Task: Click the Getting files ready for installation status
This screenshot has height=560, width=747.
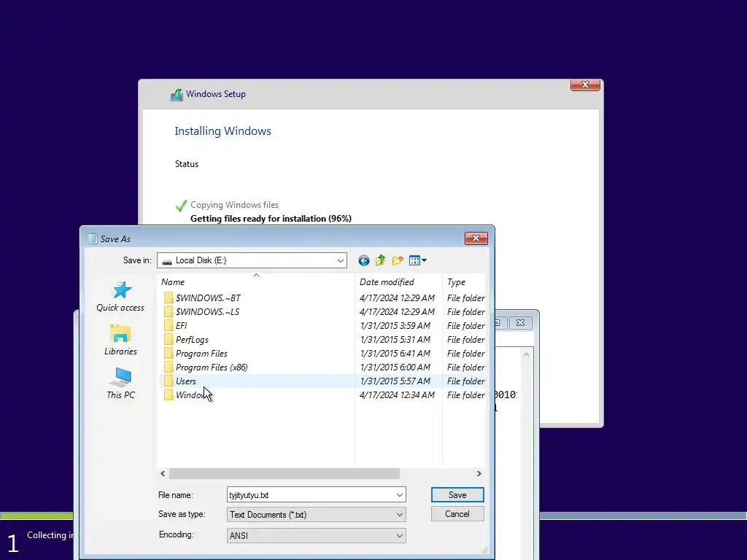Action: point(271,219)
